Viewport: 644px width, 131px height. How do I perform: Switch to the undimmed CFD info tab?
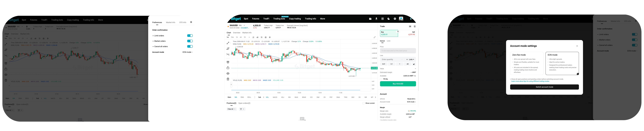coord(183,23)
